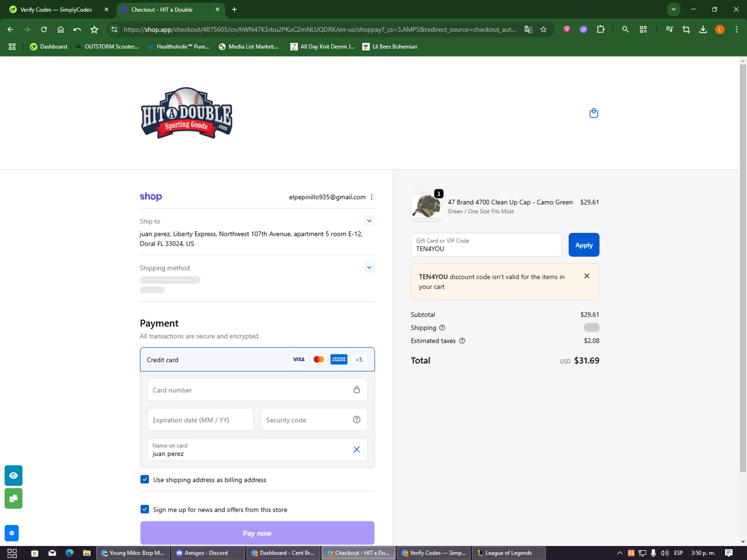
Task: Select the Mastercard logo
Action: [319, 359]
